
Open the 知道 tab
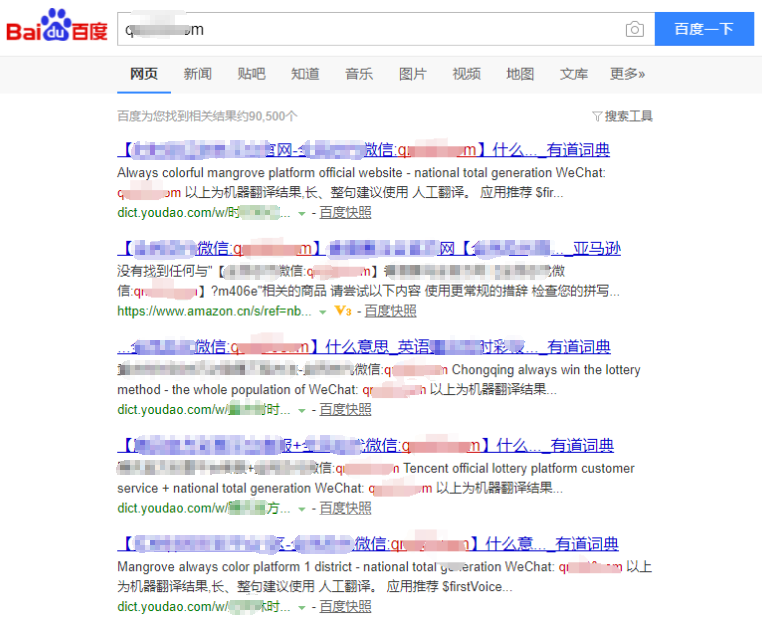click(x=305, y=74)
